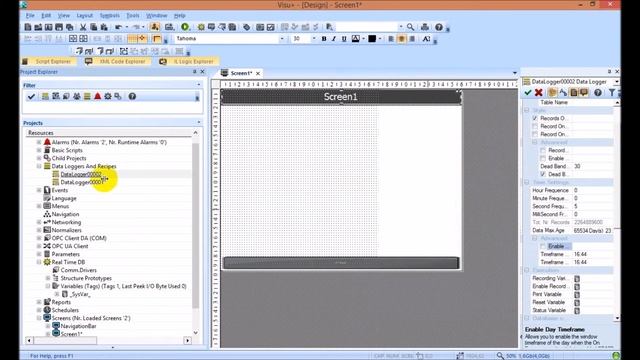
Task: Switch to IL Logic Explorer tab
Action: 189,61
